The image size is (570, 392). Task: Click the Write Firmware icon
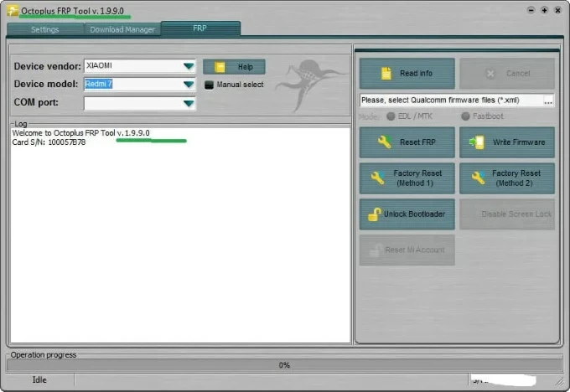(476, 142)
